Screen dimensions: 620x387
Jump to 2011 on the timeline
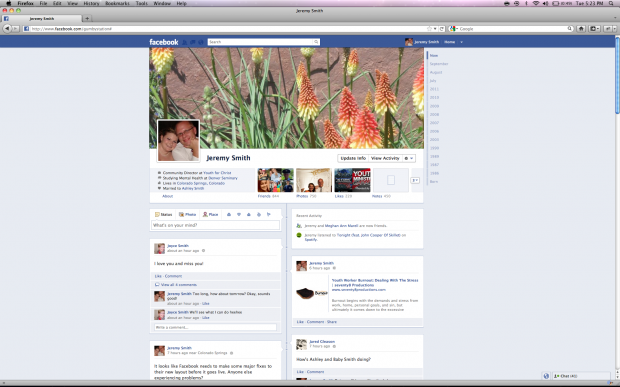click(434, 89)
